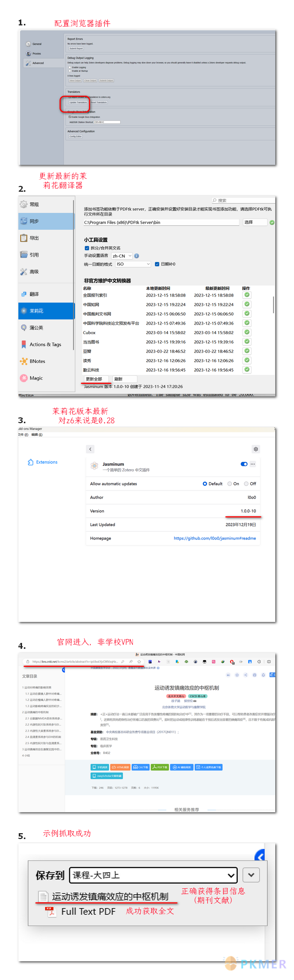The height and width of the screenshot is (980, 294).
Task: Click CAJ下载 download button
Action: tap(140, 767)
